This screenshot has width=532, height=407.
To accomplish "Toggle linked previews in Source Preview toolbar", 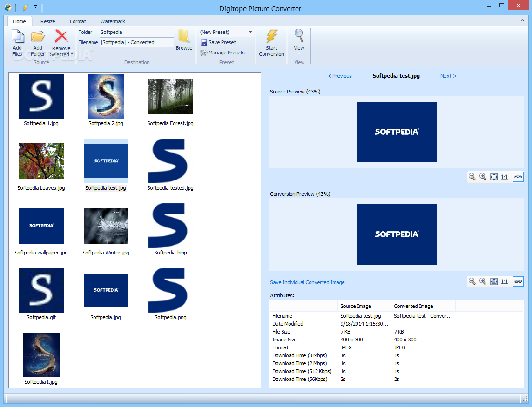I will click(518, 177).
